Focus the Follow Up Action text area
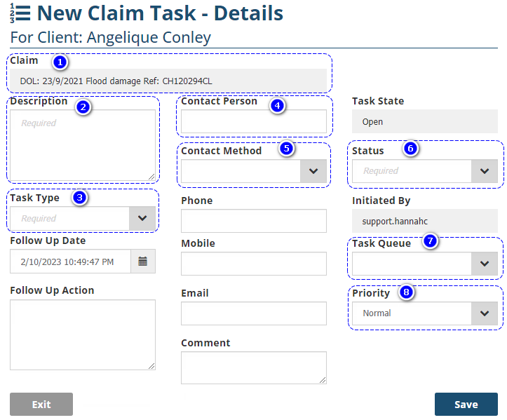Screen dimensions: 507x420 click(83, 334)
